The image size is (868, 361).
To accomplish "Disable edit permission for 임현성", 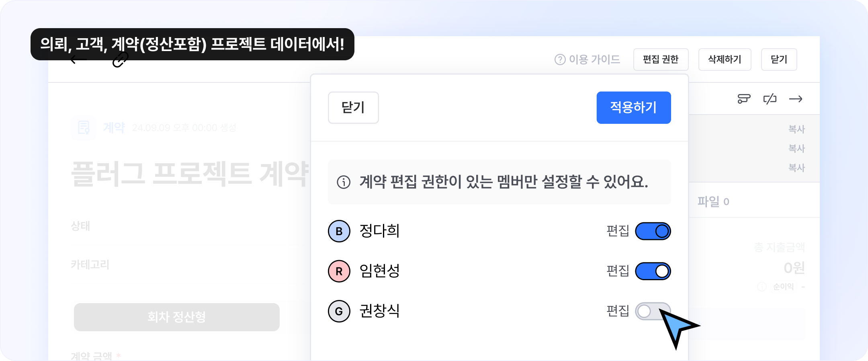I will click(653, 271).
